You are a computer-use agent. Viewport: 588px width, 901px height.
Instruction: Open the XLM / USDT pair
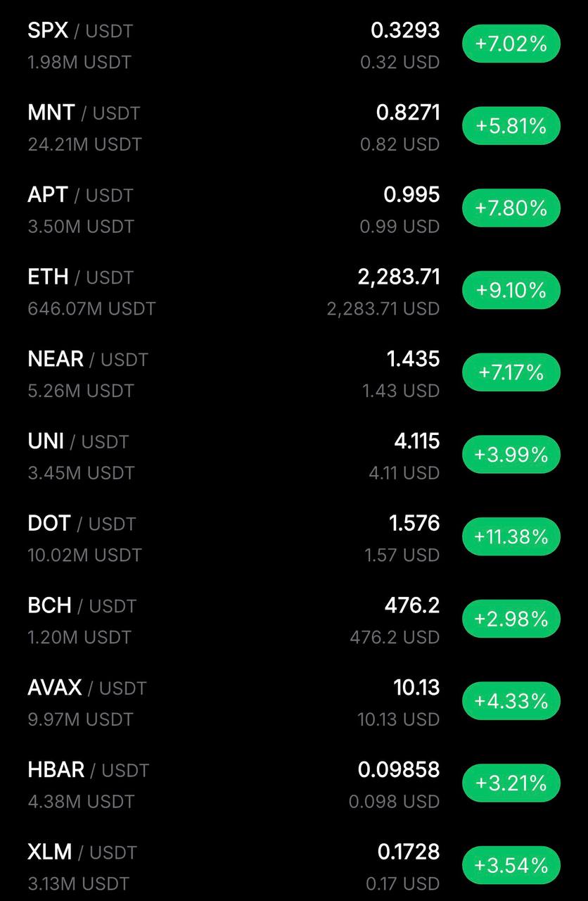tap(82, 852)
